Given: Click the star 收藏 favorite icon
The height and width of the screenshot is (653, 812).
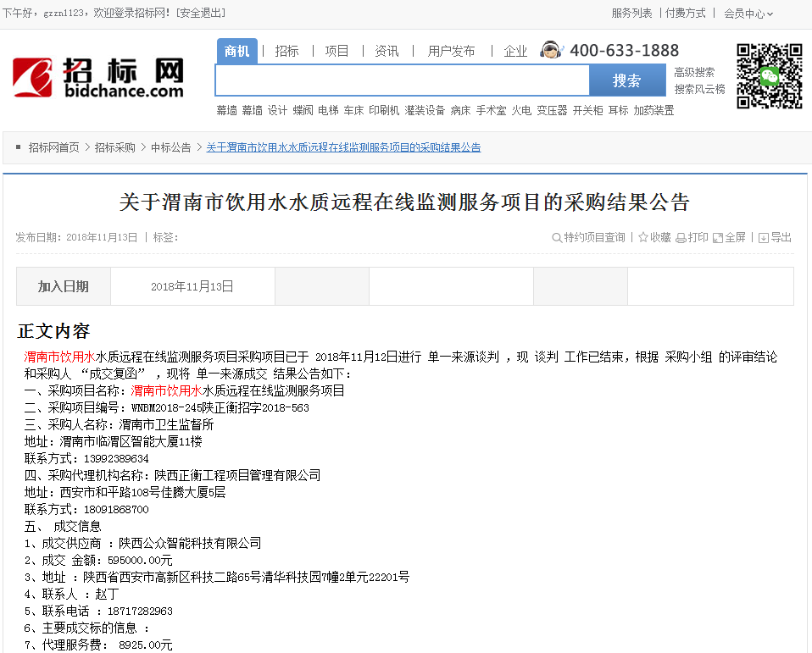Looking at the screenshot, I should click(x=643, y=238).
